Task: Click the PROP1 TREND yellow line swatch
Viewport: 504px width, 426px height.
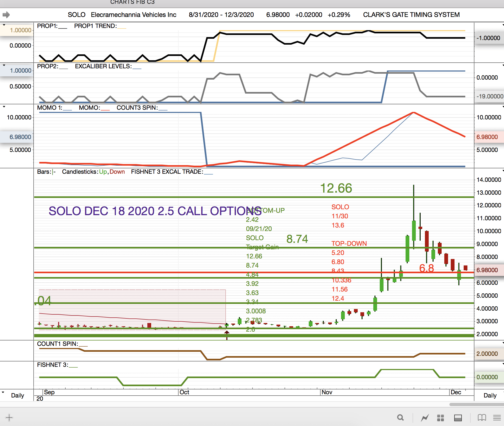Action: pyautogui.click(x=122, y=28)
